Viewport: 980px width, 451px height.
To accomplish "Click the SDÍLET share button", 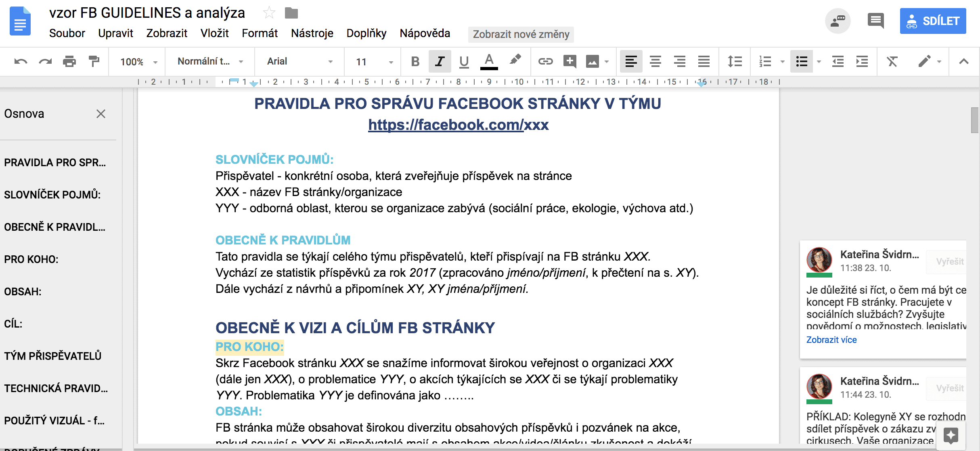I will 933,21.
